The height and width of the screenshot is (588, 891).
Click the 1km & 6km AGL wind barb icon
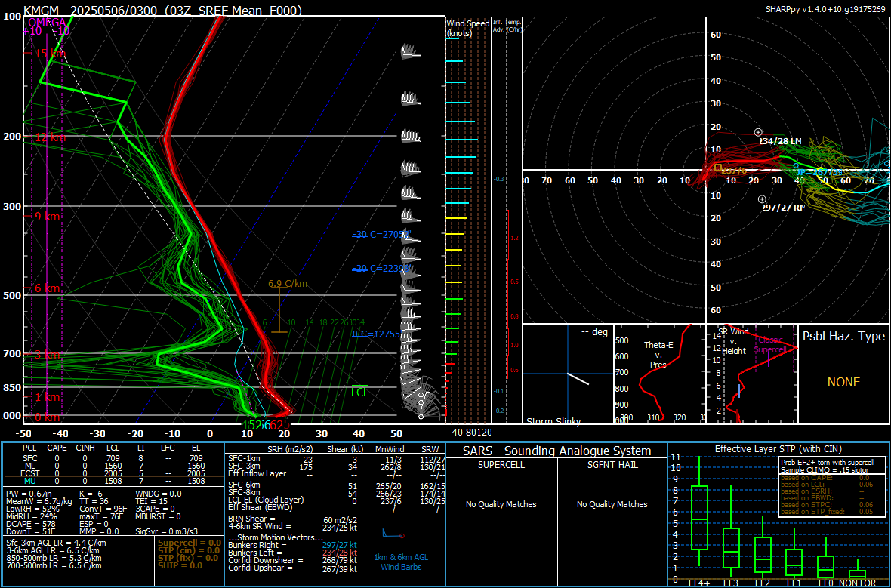tap(393, 534)
